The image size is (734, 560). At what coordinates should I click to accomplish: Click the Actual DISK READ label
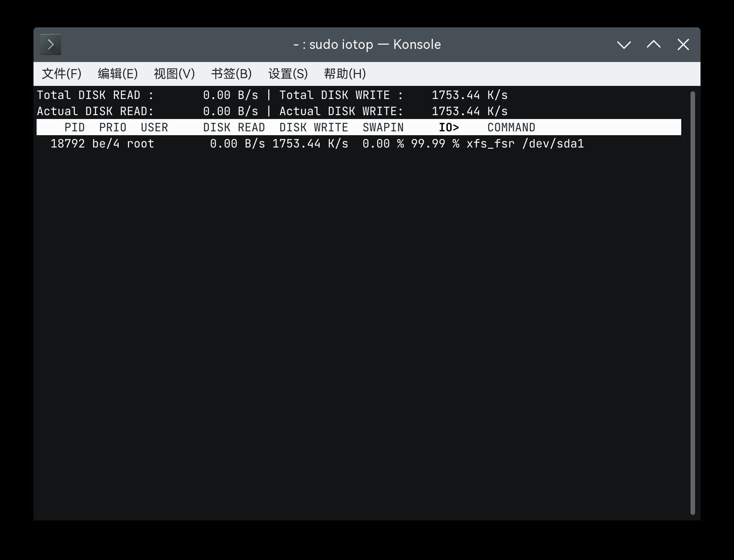point(96,111)
